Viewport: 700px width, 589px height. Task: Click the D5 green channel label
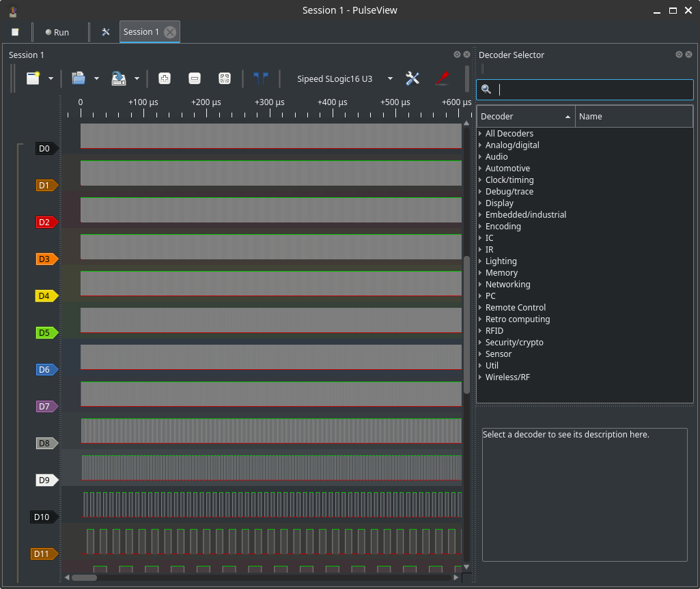45,333
